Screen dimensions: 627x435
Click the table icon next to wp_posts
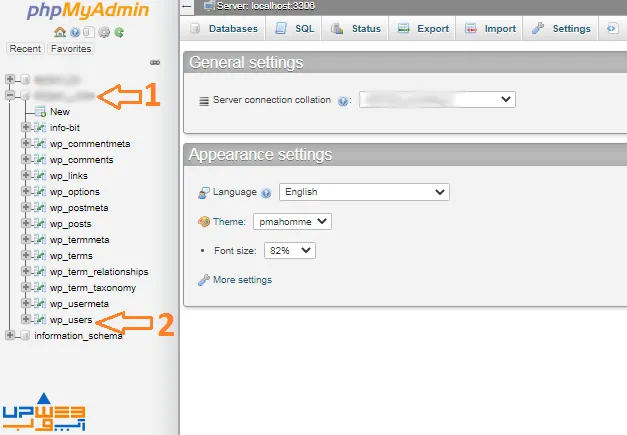(x=40, y=223)
